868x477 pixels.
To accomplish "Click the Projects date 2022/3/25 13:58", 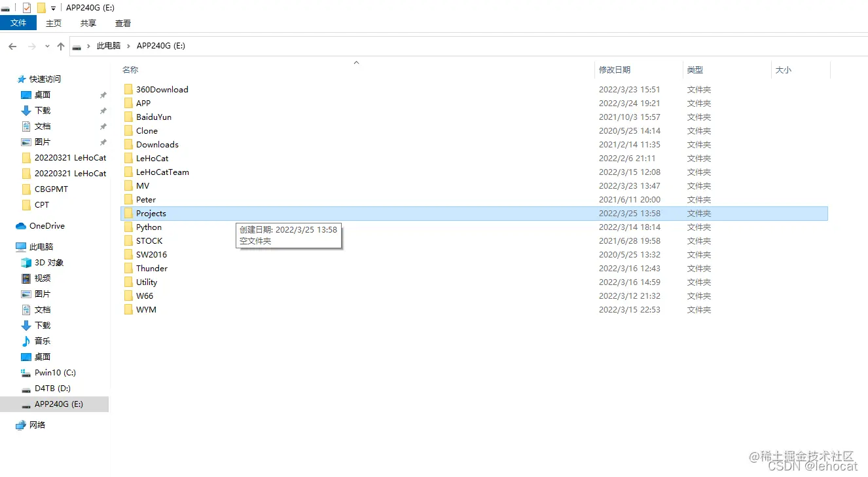I will 629,213.
